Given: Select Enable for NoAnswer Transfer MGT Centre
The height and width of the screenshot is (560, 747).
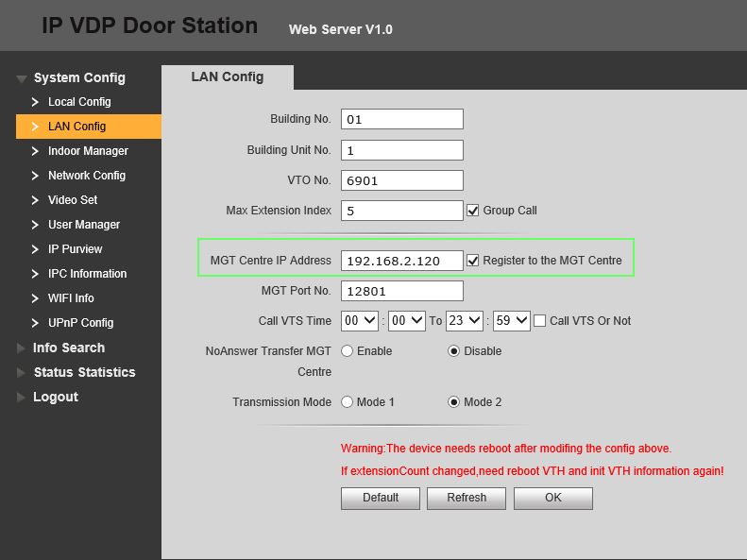Looking at the screenshot, I should pos(348,351).
